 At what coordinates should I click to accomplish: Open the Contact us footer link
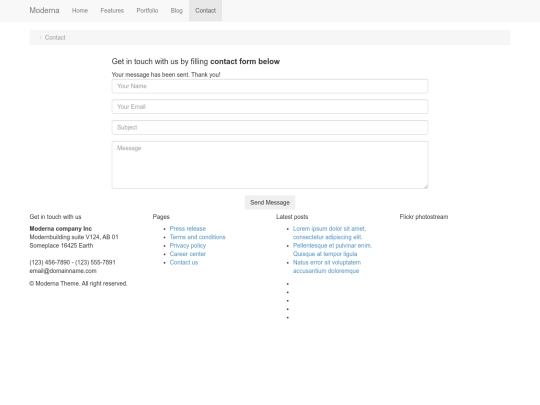[184, 262]
